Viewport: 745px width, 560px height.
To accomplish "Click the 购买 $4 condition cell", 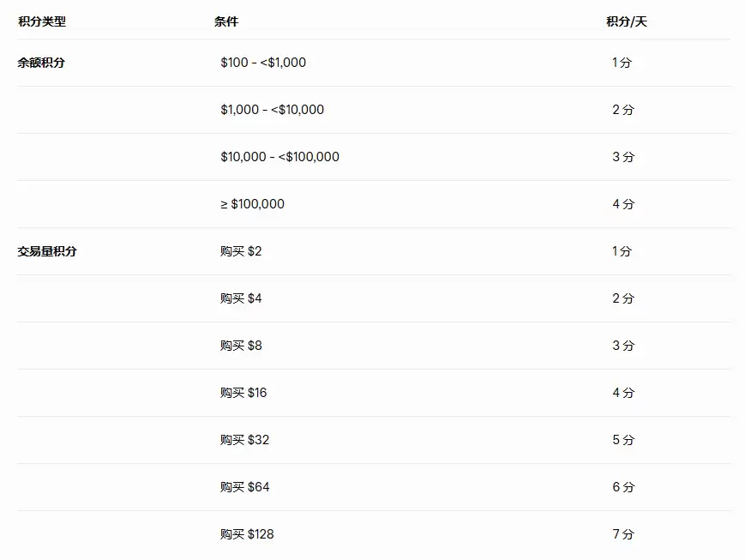I will coord(241,298).
